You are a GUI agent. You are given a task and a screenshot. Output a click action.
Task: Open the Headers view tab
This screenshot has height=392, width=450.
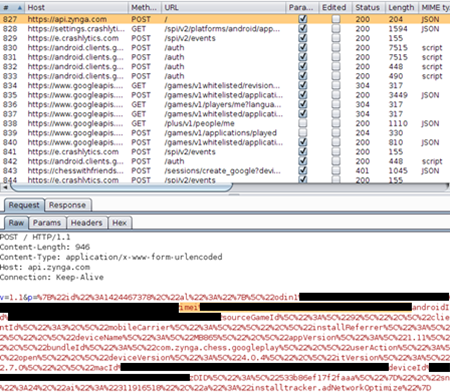point(87,223)
